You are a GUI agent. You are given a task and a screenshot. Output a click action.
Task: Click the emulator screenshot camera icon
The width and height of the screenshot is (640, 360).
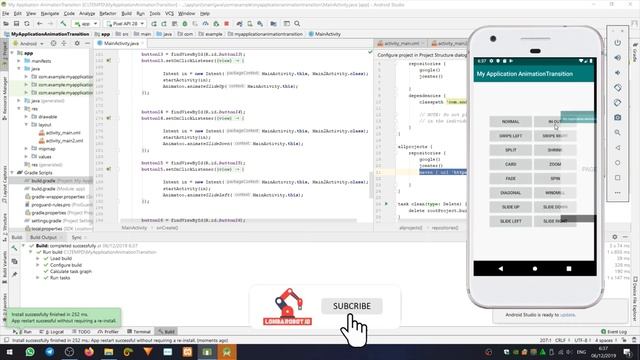click(x=618, y=118)
